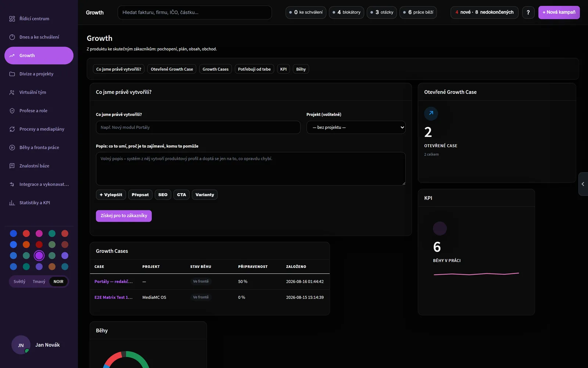
Task: Click the Popis free-text description textarea
Action: click(251, 169)
